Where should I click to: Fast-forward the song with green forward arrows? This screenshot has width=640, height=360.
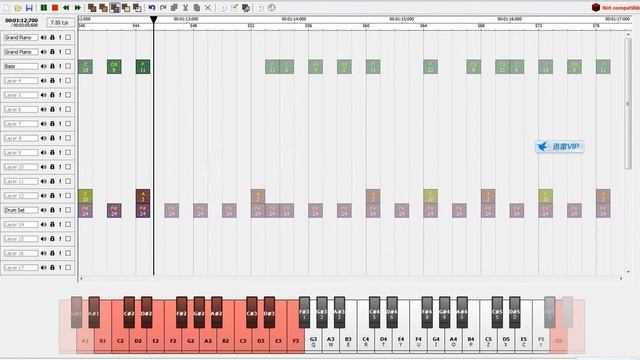pyautogui.click(x=78, y=8)
